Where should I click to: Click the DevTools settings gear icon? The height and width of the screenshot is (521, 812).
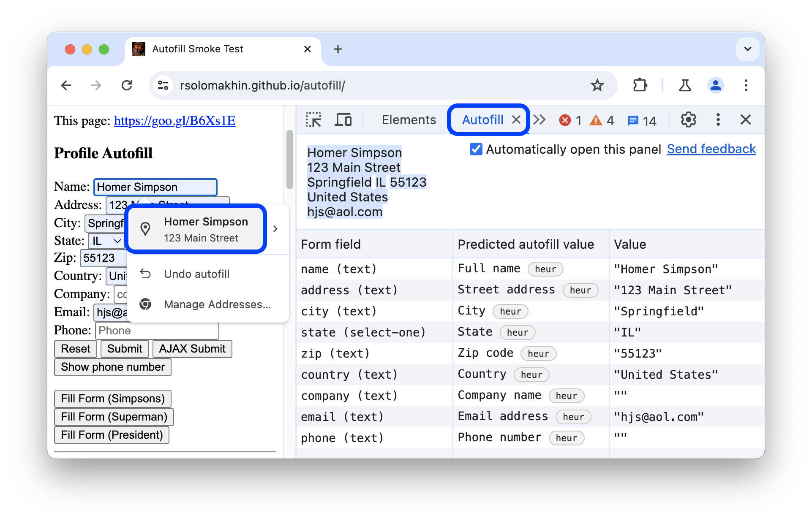pyautogui.click(x=689, y=119)
